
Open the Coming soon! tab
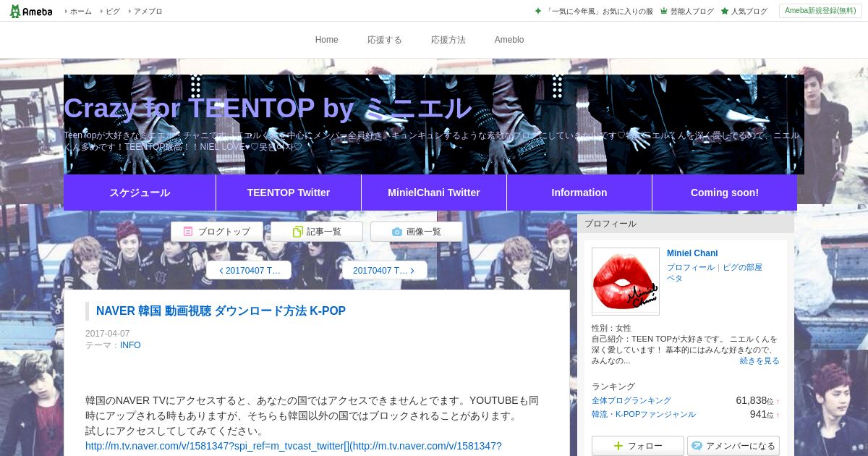point(725,193)
